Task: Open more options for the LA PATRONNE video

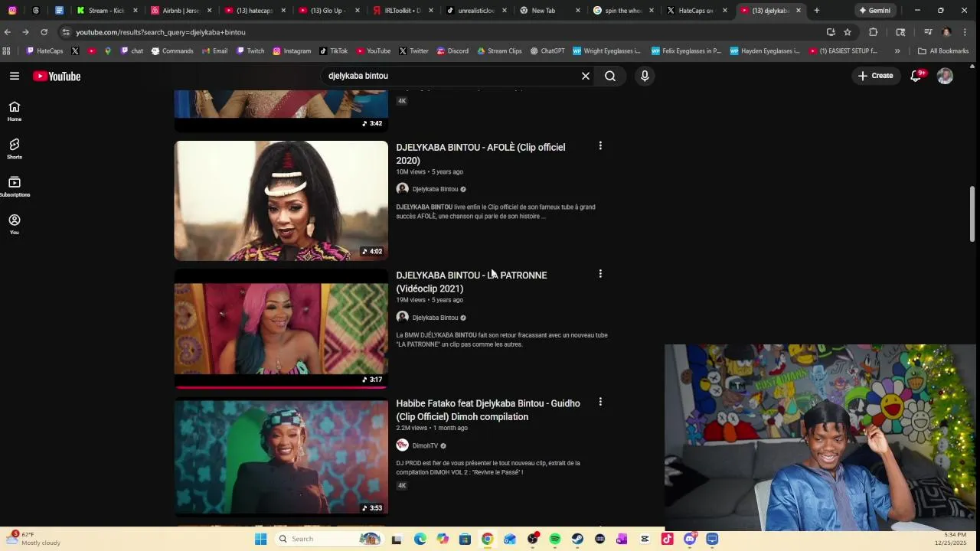Action: click(x=600, y=273)
